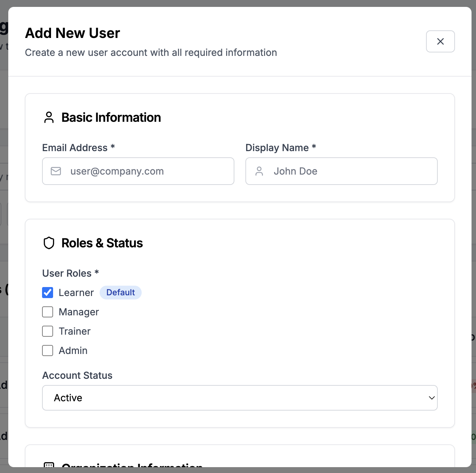Image resolution: width=476 pixels, height=473 pixels.
Task: Click the envelope icon in the email field
Action: [x=55, y=171]
